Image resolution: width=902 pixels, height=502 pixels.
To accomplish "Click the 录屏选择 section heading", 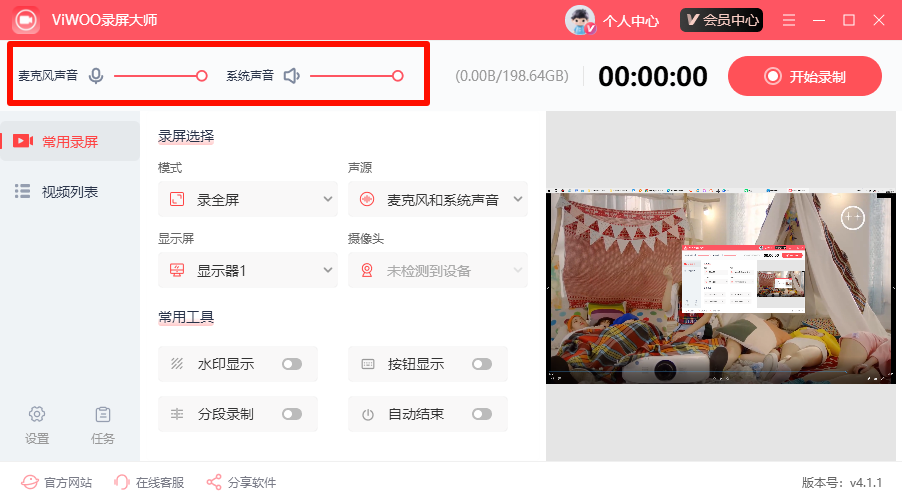I will (x=186, y=136).
